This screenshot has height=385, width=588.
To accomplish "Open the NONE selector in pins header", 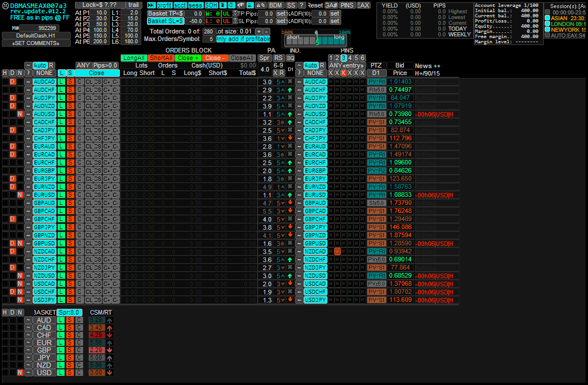I will [315, 73].
